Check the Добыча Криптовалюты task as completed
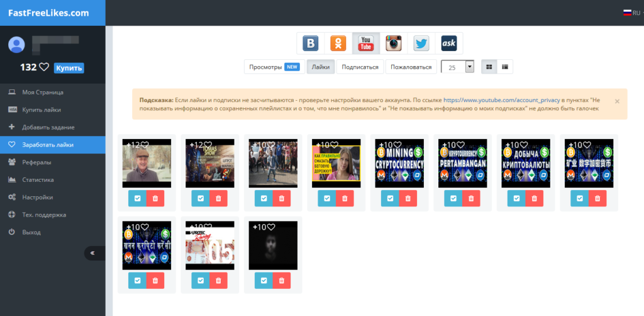 tap(516, 198)
